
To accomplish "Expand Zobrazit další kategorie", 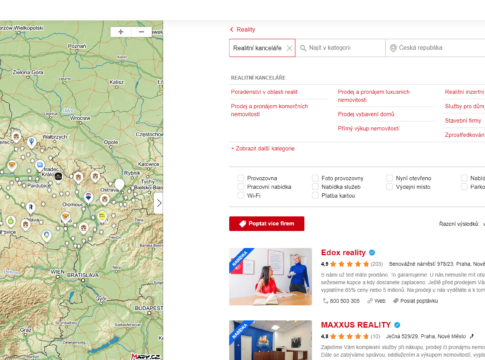I will pos(263,149).
